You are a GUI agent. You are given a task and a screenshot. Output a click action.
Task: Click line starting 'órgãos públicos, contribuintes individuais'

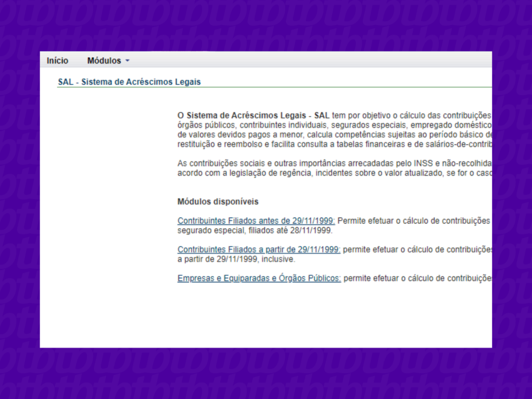[x=335, y=125]
